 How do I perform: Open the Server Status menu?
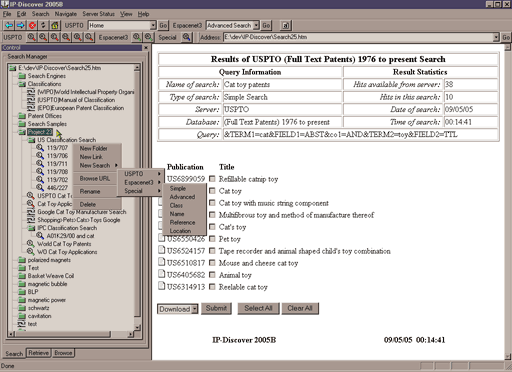98,14
